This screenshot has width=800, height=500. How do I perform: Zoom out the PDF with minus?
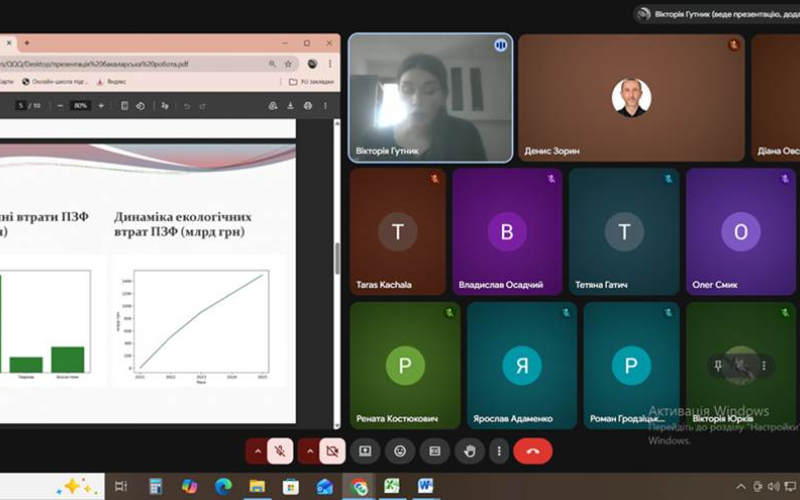(60, 106)
